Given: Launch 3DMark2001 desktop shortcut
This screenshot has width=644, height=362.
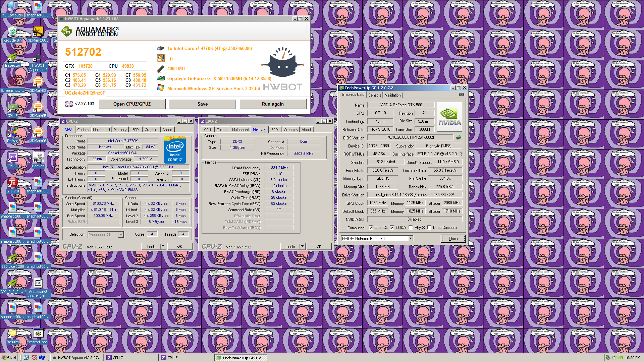Looking at the screenshot, I should [38, 34].
